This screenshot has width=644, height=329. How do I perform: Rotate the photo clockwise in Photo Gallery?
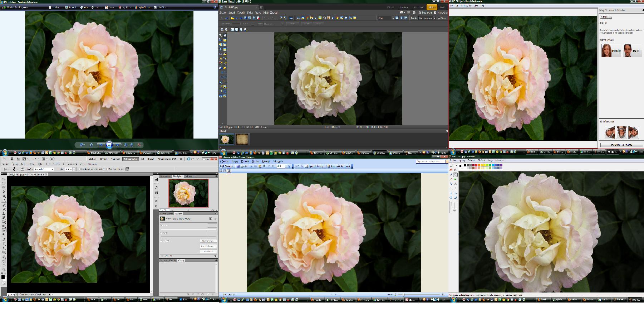click(x=131, y=145)
